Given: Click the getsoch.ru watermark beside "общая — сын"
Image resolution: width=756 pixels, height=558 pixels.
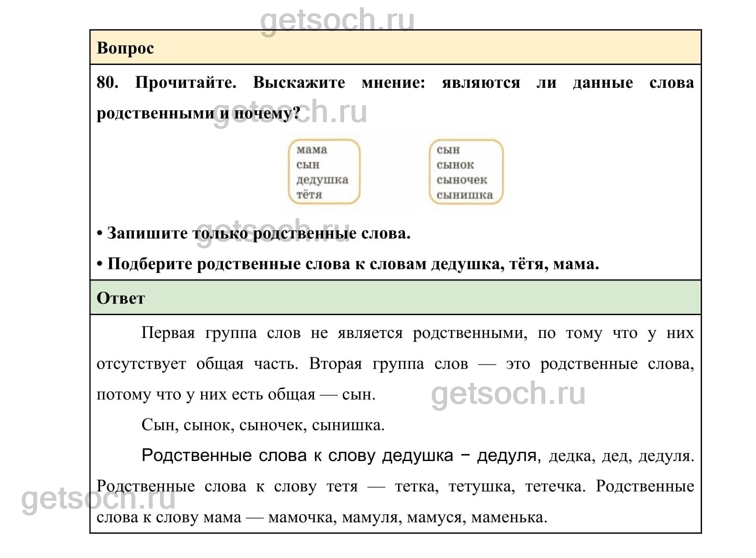Looking at the screenshot, I should coord(508,393).
